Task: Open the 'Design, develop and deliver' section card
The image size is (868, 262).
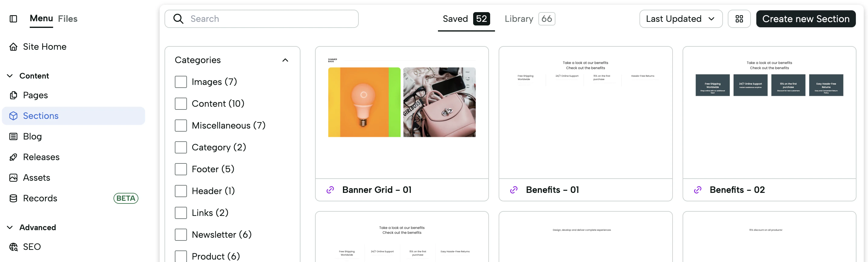Action: (x=585, y=237)
